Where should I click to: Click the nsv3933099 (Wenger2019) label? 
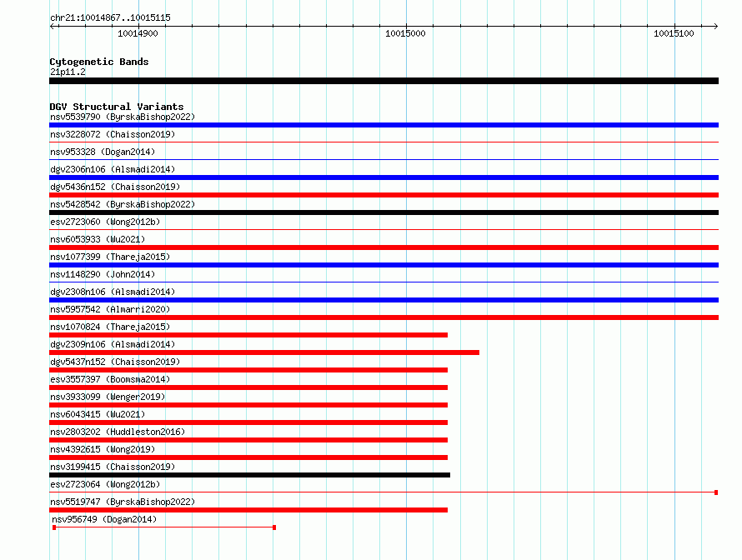coord(108,397)
